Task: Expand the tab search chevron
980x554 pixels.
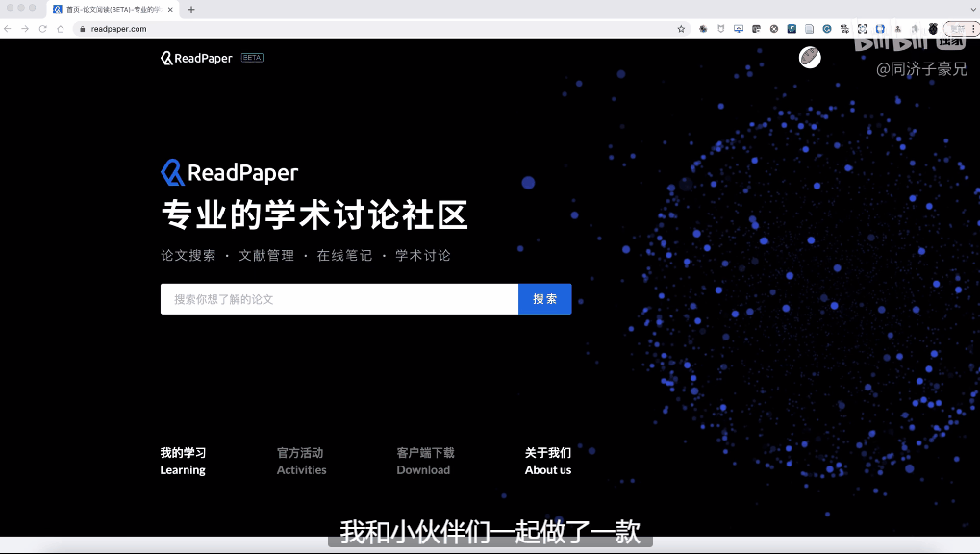Action: click(x=972, y=10)
